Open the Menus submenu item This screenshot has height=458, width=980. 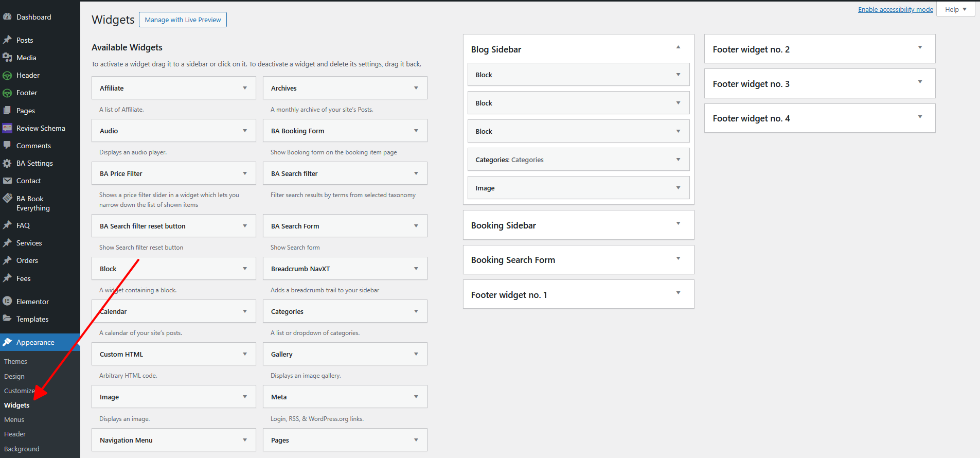point(14,420)
